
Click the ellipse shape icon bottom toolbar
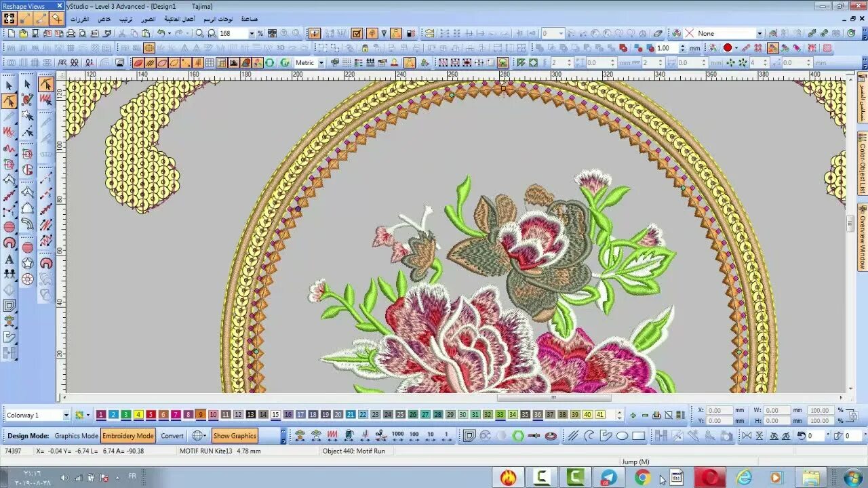click(x=622, y=436)
